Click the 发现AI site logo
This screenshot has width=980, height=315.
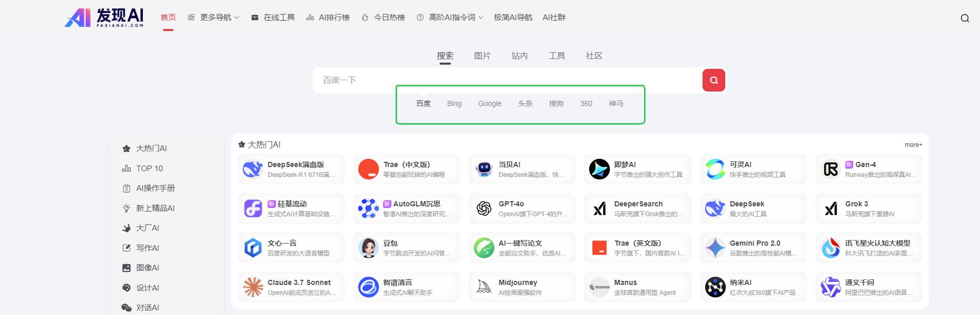[104, 18]
